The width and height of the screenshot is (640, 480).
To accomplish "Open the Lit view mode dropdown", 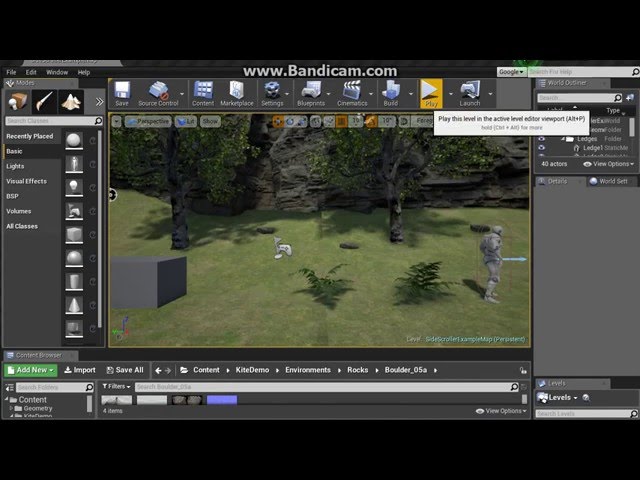I will pos(186,121).
